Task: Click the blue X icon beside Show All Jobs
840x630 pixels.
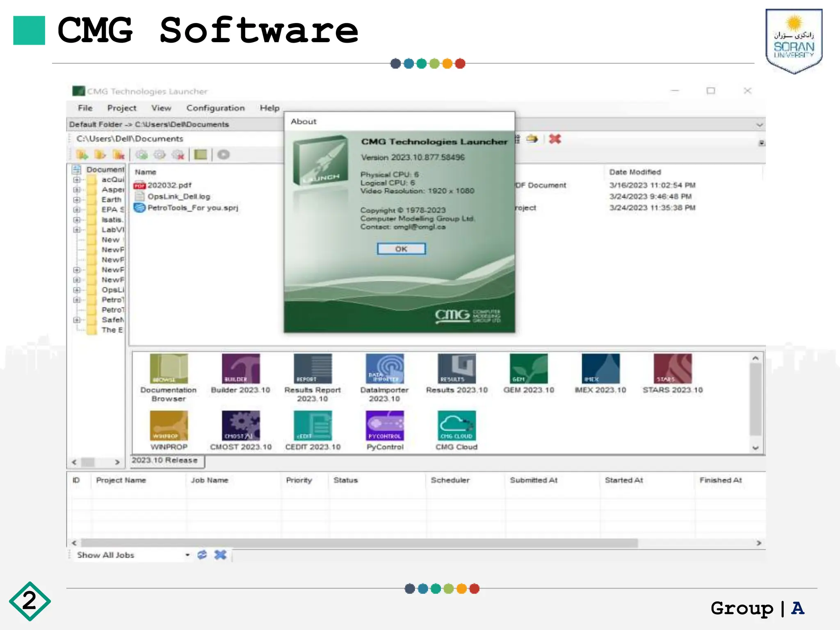Action: tap(220, 555)
